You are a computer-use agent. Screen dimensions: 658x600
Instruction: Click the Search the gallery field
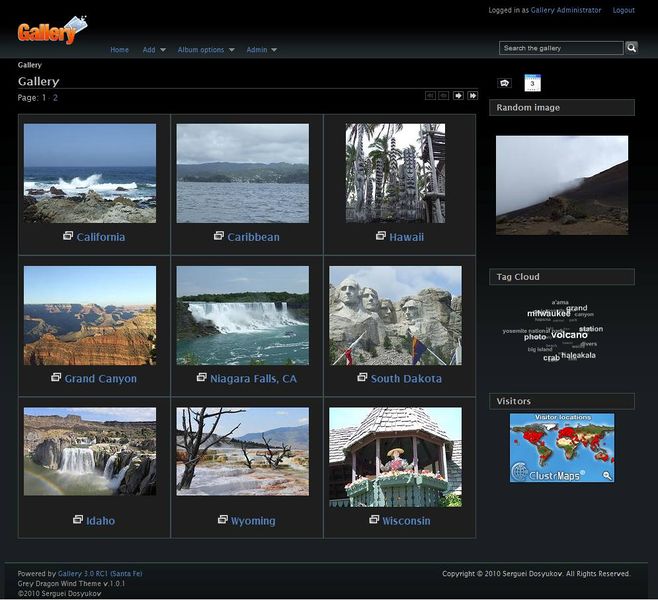point(561,48)
